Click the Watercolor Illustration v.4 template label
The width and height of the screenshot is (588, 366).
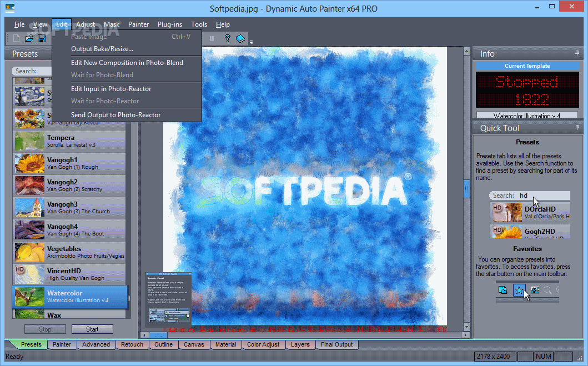[x=527, y=115]
